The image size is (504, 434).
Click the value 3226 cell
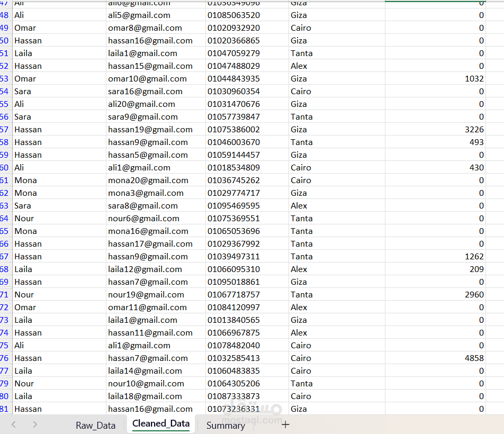point(435,130)
